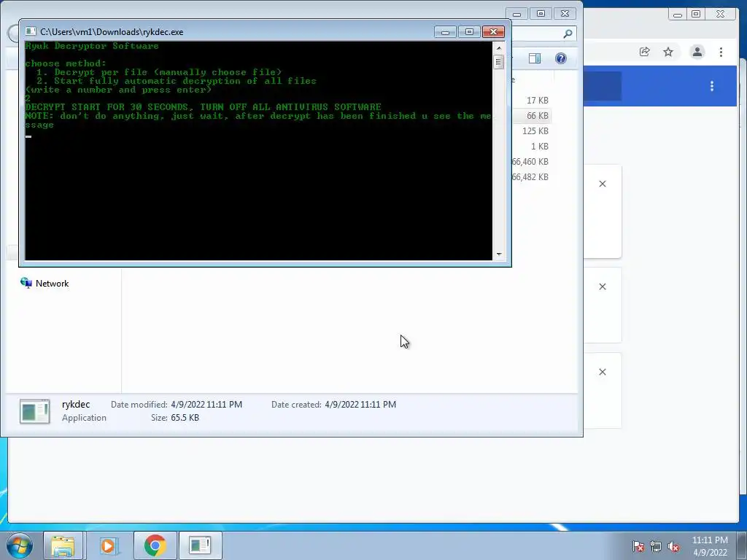Open Chrome profile avatar icon
This screenshot has width=747, height=560.
[697, 52]
